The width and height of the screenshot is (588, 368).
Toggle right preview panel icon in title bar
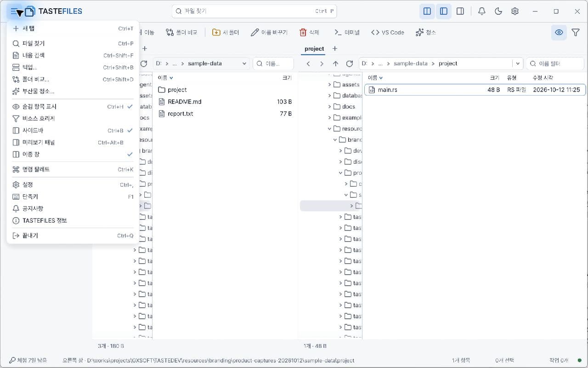(x=460, y=11)
